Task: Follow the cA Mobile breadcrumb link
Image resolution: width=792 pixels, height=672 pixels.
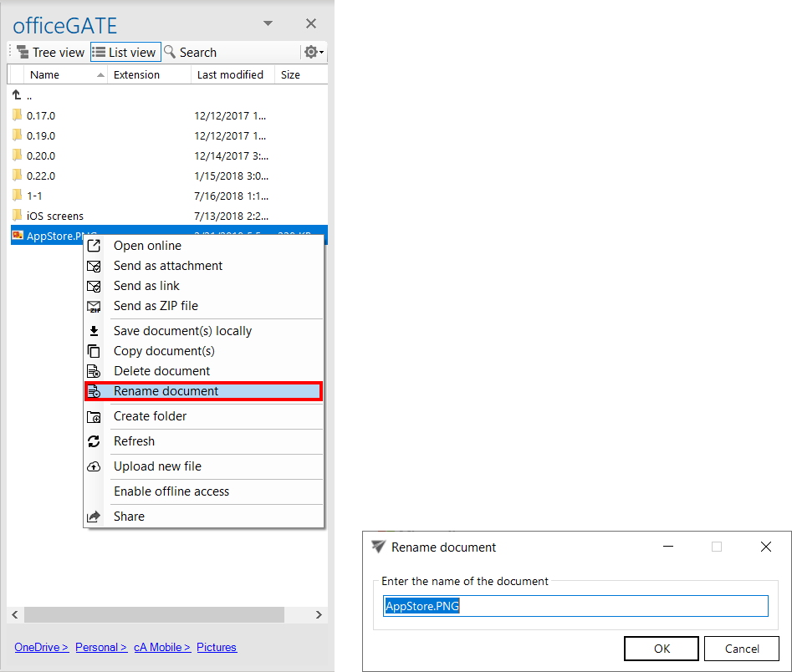Action: tap(161, 647)
